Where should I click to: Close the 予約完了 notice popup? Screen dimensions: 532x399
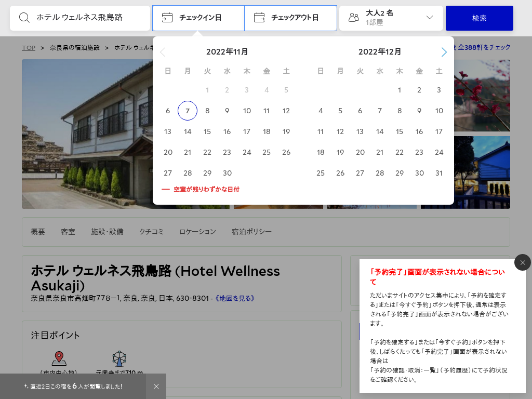pyautogui.click(x=523, y=262)
